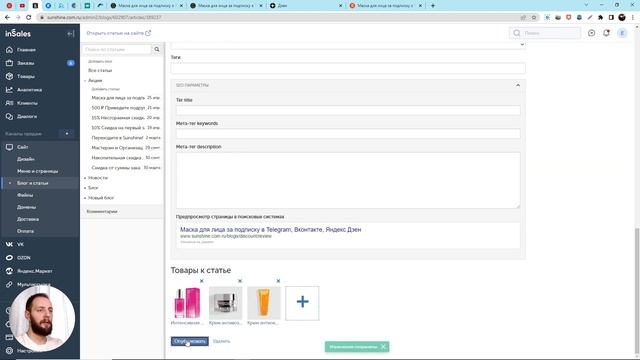640x360 pixels.
Task: Collapse the Акции blog tree
Action: pyautogui.click(x=85, y=81)
